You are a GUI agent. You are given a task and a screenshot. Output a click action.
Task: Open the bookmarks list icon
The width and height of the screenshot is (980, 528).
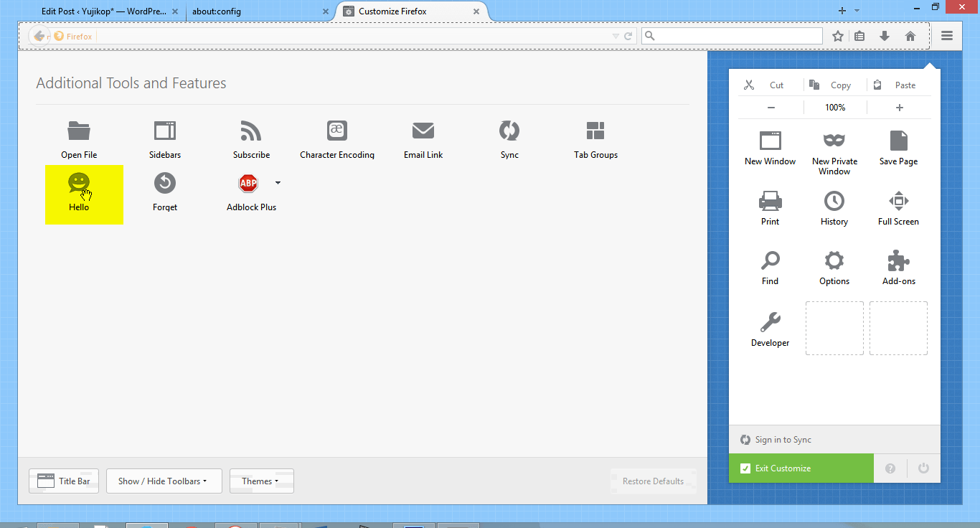click(859, 36)
